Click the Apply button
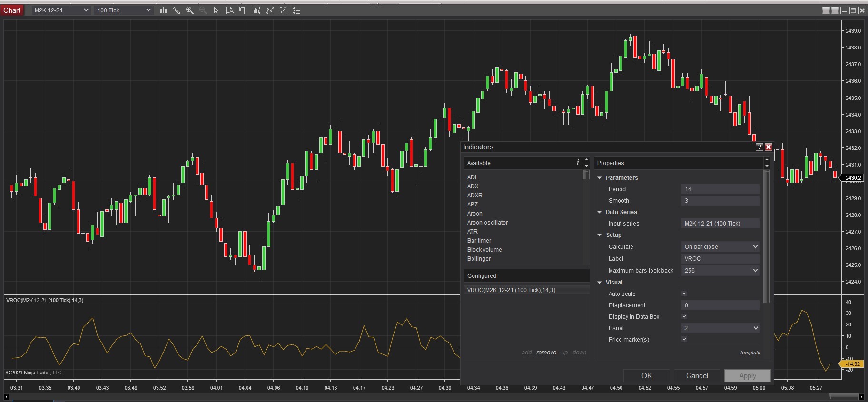Image resolution: width=868 pixels, height=402 pixels. (747, 376)
